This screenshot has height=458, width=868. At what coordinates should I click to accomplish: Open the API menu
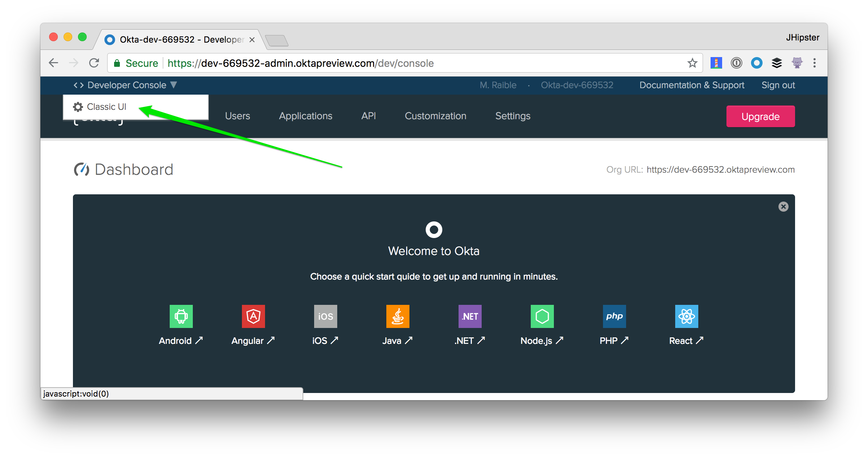[368, 116]
